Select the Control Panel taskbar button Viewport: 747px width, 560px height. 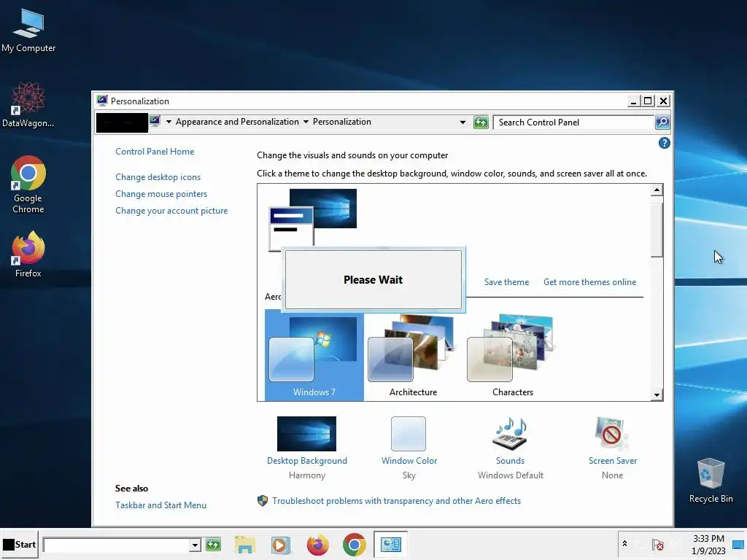coord(391,544)
